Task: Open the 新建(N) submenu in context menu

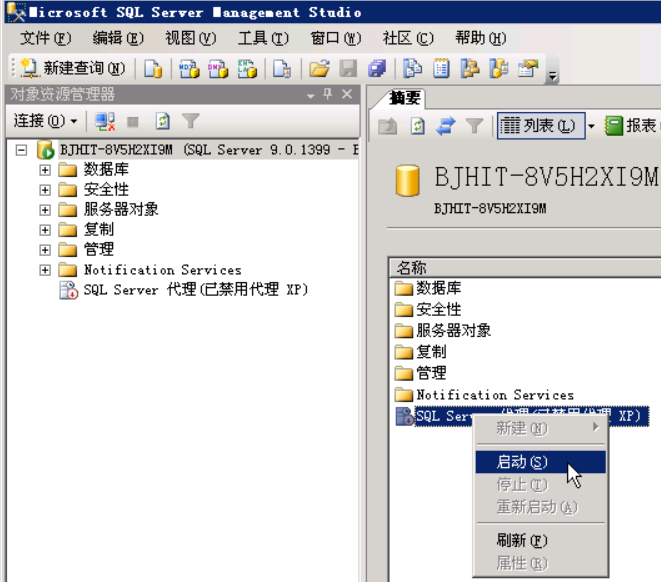Action: [540, 429]
